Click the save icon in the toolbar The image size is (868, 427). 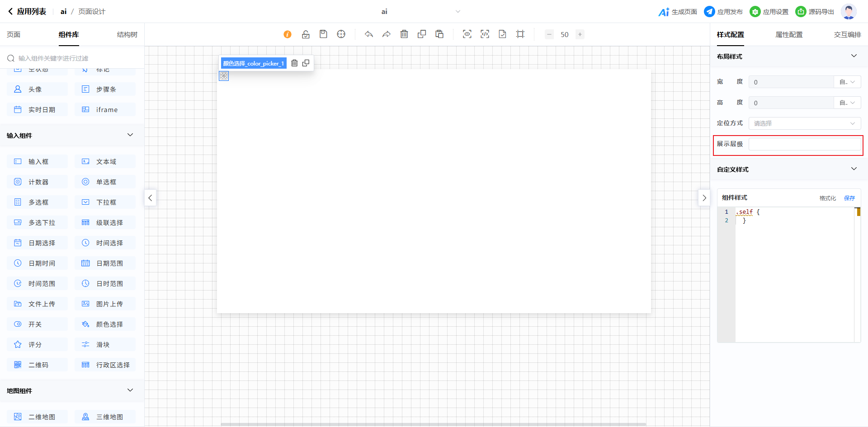tap(323, 34)
